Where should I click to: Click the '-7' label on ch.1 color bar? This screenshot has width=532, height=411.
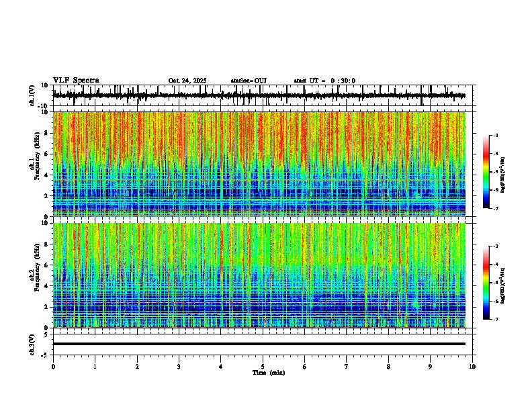[496, 208]
